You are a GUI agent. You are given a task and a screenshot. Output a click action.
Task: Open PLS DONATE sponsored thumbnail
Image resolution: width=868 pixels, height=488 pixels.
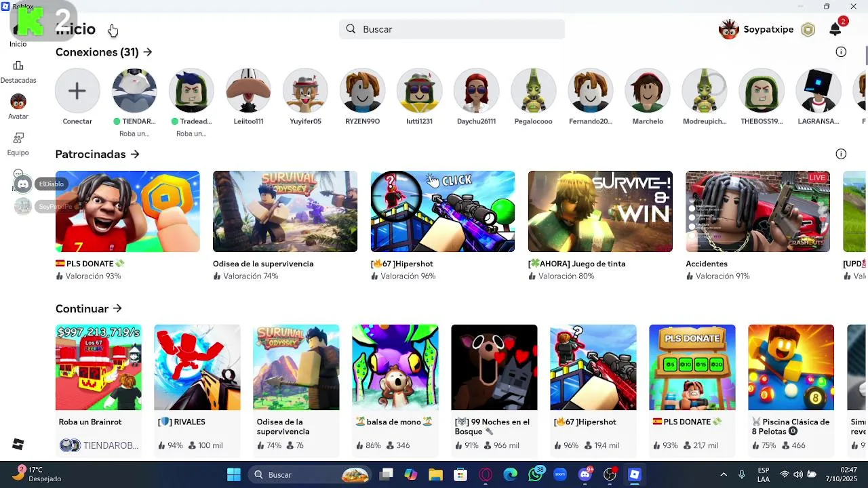[x=127, y=211]
